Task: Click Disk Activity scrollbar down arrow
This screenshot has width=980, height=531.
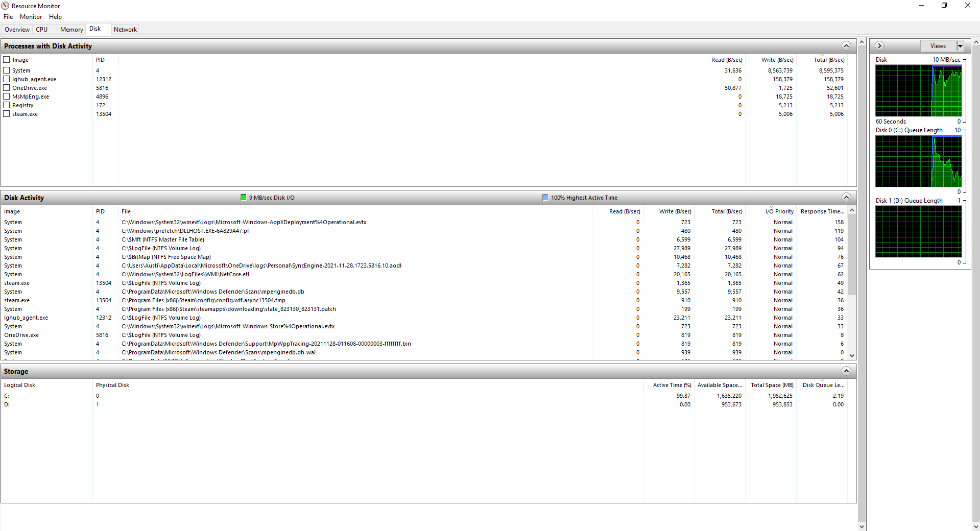Action: click(852, 355)
